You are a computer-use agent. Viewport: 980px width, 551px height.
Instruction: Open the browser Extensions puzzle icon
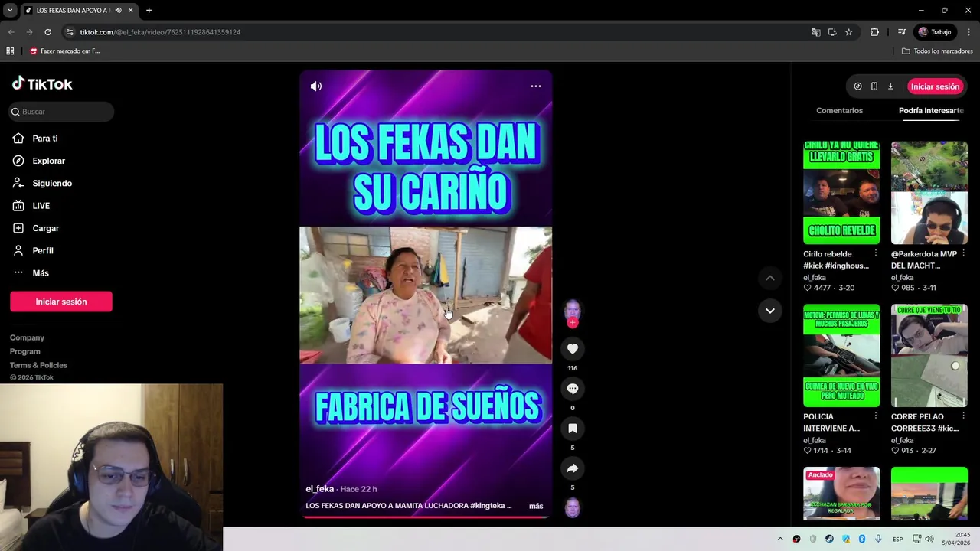point(874,32)
